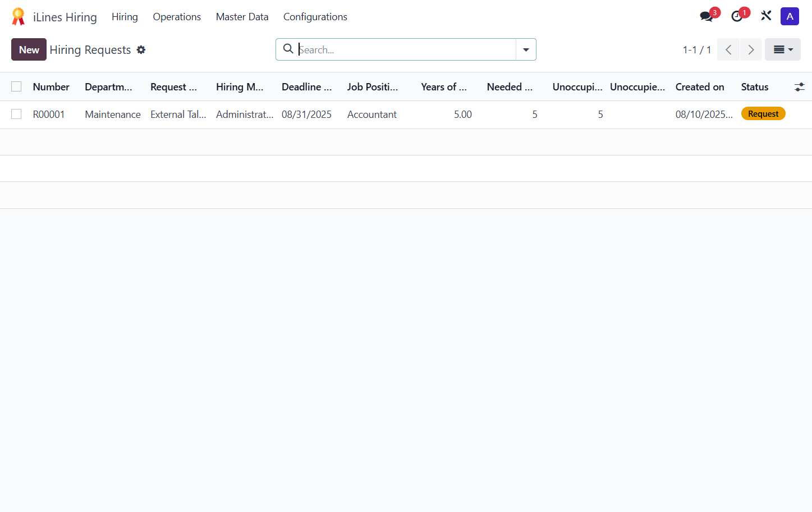Click the iLines Hiring ribbon logo icon

click(19, 17)
